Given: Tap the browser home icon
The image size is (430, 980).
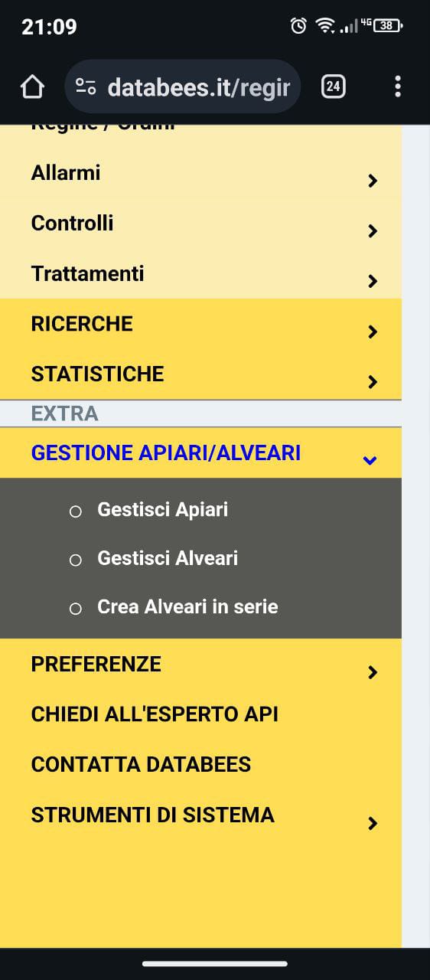Looking at the screenshot, I should coord(32,87).
